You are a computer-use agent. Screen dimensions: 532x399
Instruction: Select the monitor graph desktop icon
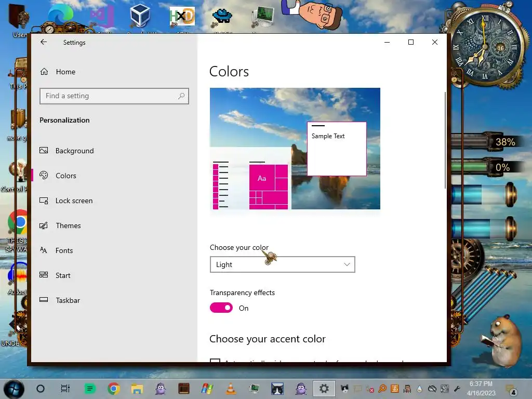click(263, 17)
